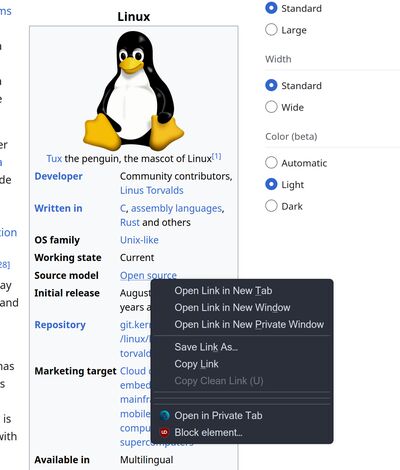The image size is (400, 470).
Task: Open the Repository infobox link
Action: pyautogui.click(x=60, y=325)
